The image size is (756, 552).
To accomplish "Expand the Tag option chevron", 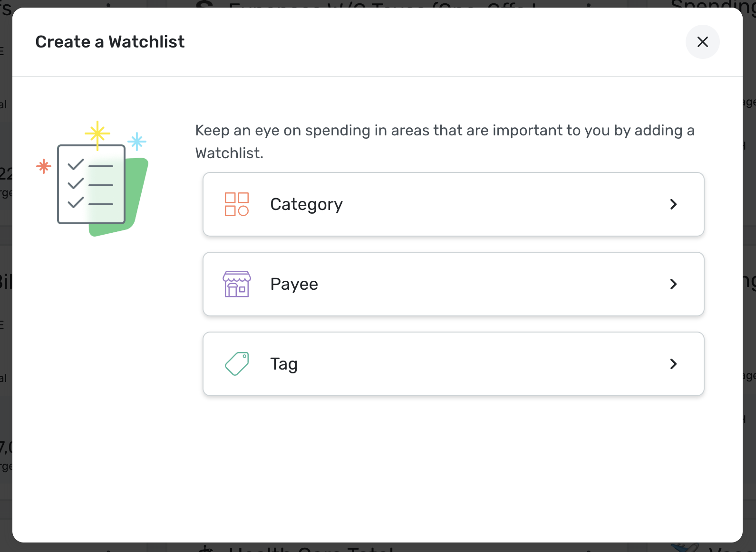I will (x=673, y=364).
